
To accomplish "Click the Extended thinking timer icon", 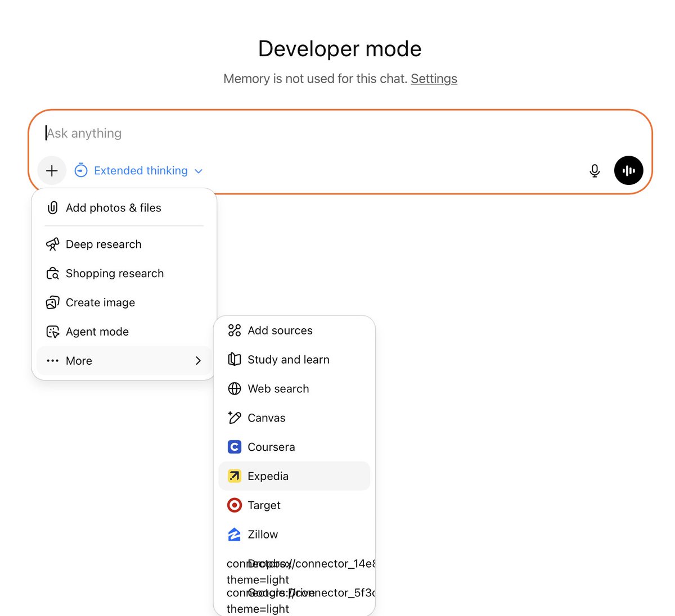I will pos(81,170).
